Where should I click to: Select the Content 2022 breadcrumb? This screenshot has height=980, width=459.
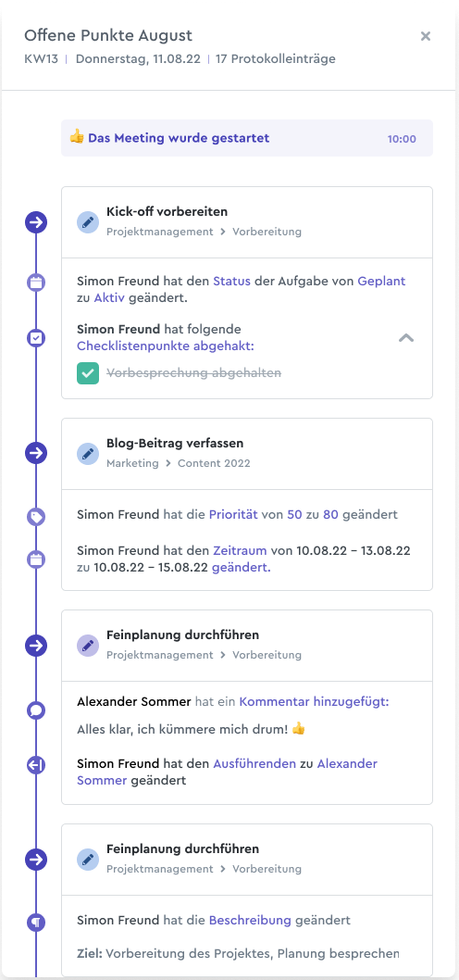pyautogui.click(x=214, y=463)
